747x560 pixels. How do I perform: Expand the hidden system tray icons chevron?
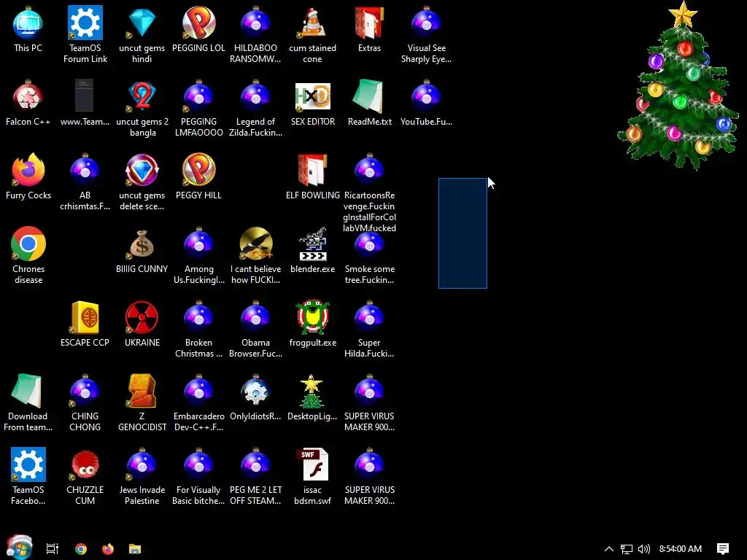609,548
